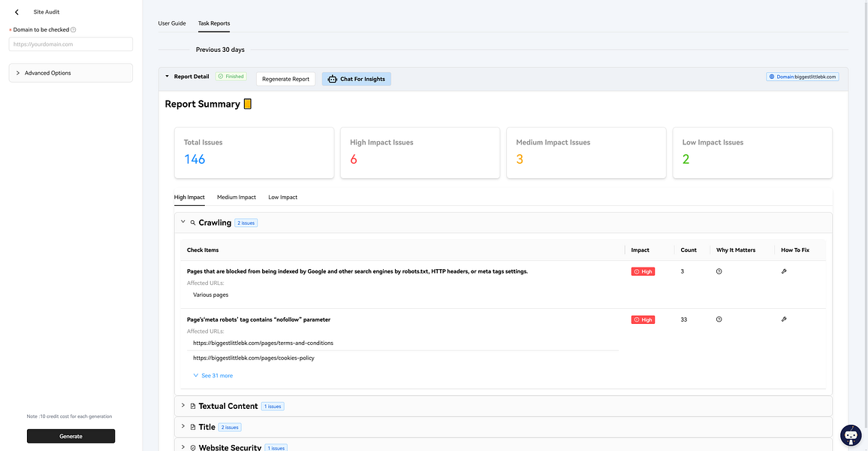Click the High badge for nofollow row
The width and height of the screenshot is (868, 451).
tap(643, 319)
